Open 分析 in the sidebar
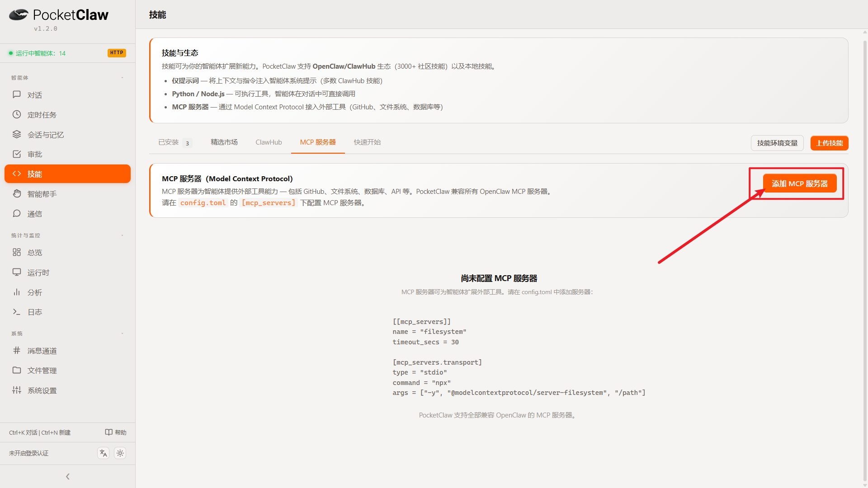This screenshot has width=868, height=488. 67,292
